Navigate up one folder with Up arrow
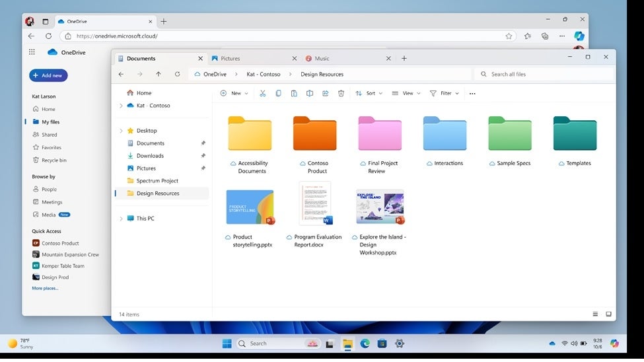This screenshot has width=644, height=362. (x=159, y=75)
